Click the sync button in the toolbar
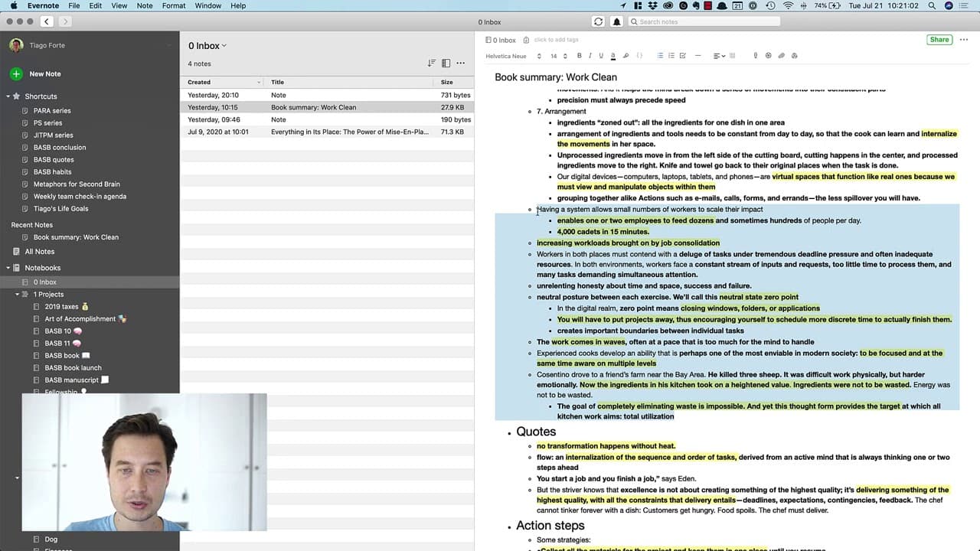The height and width of the screenshot is (551, 980). (598, 22)
